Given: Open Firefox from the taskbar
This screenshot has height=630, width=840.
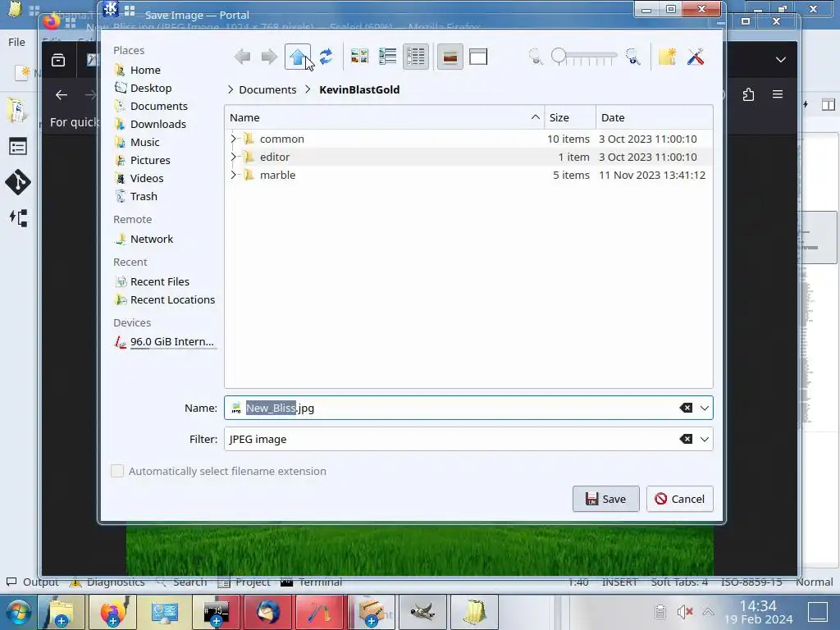Looking at the screenshot, I should point(113,612).
